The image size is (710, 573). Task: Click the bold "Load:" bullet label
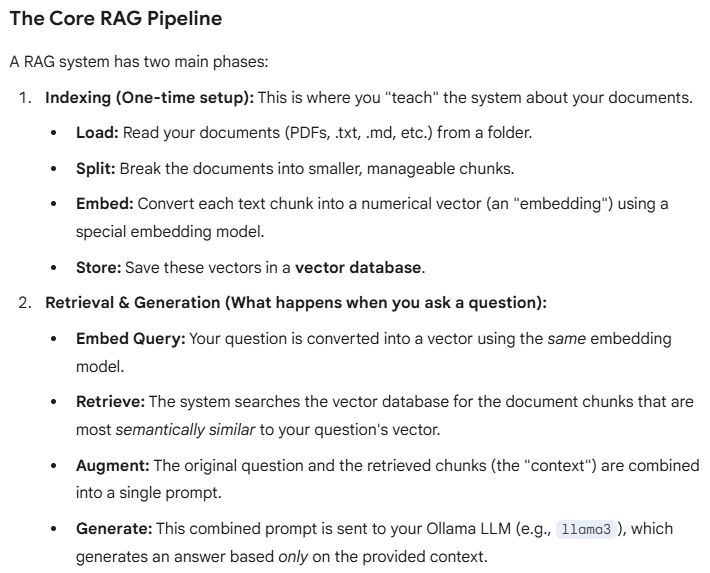coord(96,132)
